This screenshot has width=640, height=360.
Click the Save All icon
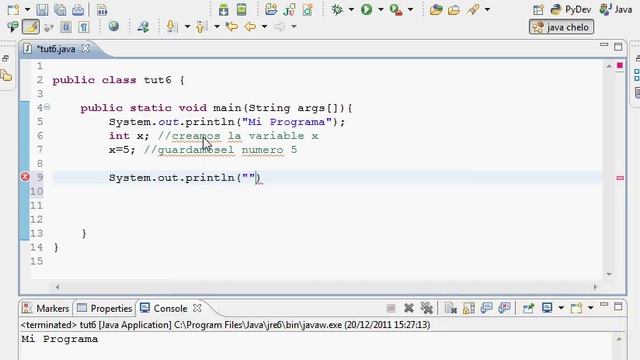pos(60,9)
